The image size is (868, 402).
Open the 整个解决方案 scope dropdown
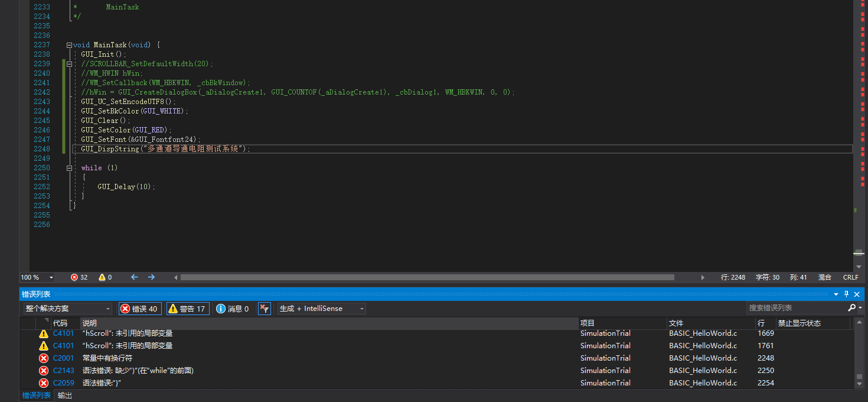coord(68,309)
